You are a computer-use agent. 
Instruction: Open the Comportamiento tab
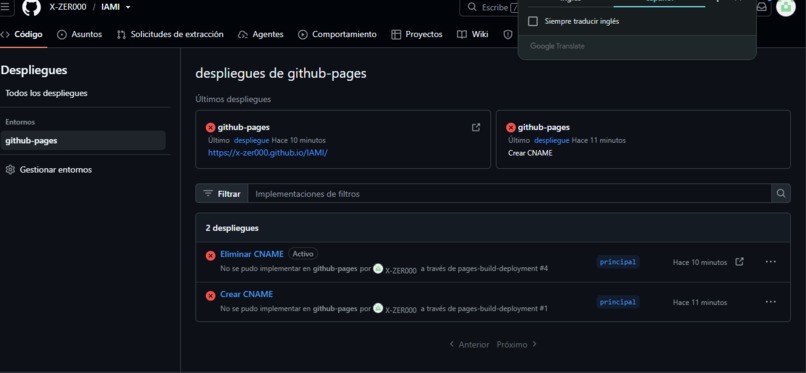(x=337, y=34)
